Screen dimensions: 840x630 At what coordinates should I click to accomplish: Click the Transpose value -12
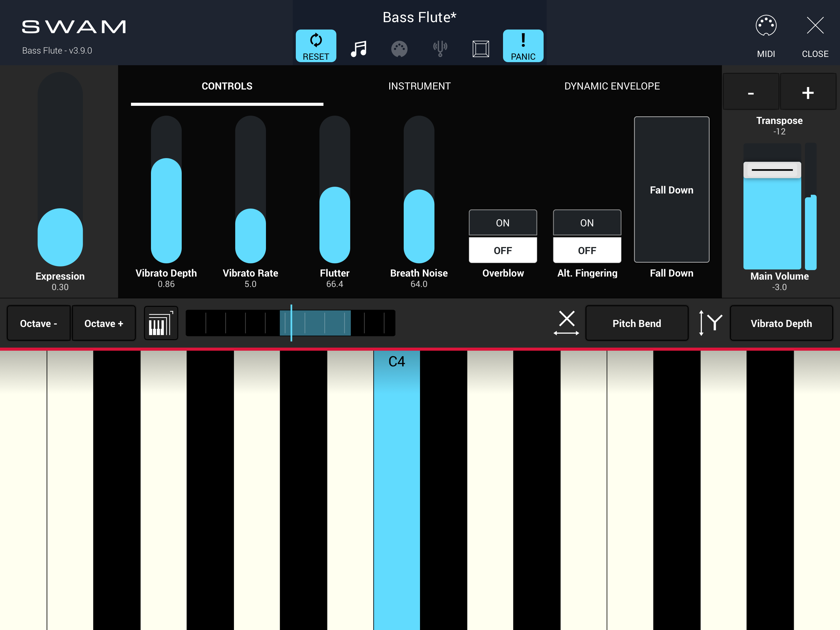pos(779,131)
